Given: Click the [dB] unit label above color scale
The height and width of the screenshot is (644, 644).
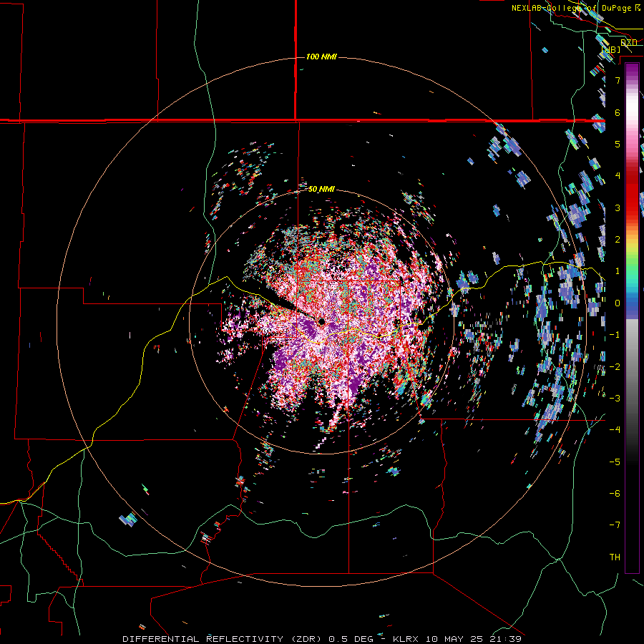Looking at the screenshot, I should tap(611, 49).
